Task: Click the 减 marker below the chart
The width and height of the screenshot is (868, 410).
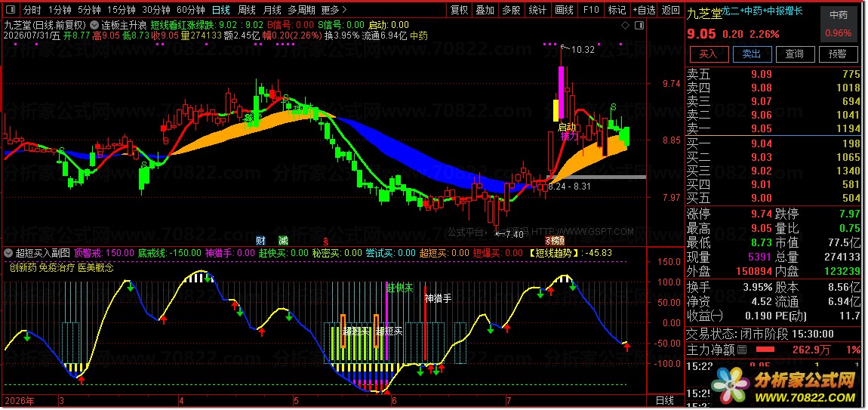Action: point(284,240)
